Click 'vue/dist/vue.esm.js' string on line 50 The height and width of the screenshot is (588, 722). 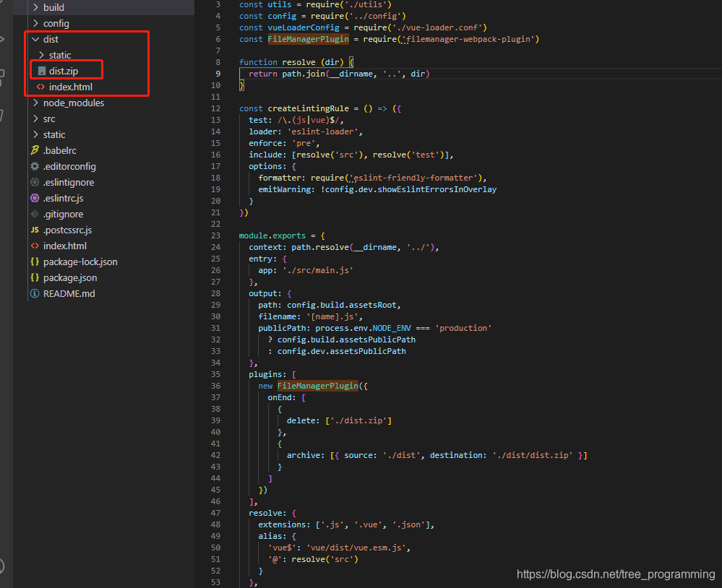(356, 548)
